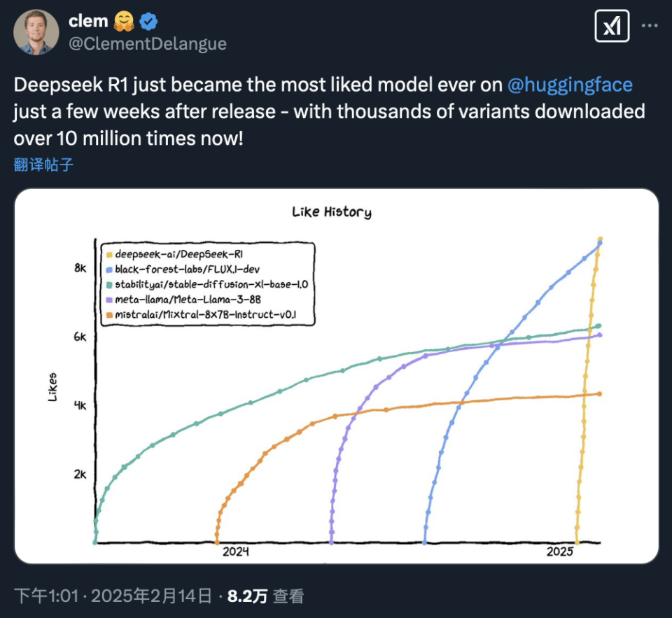Click the yellow DeepSeek-R1 curve endpoint
This screenshot has width=672, height=618.
point(598,239)
